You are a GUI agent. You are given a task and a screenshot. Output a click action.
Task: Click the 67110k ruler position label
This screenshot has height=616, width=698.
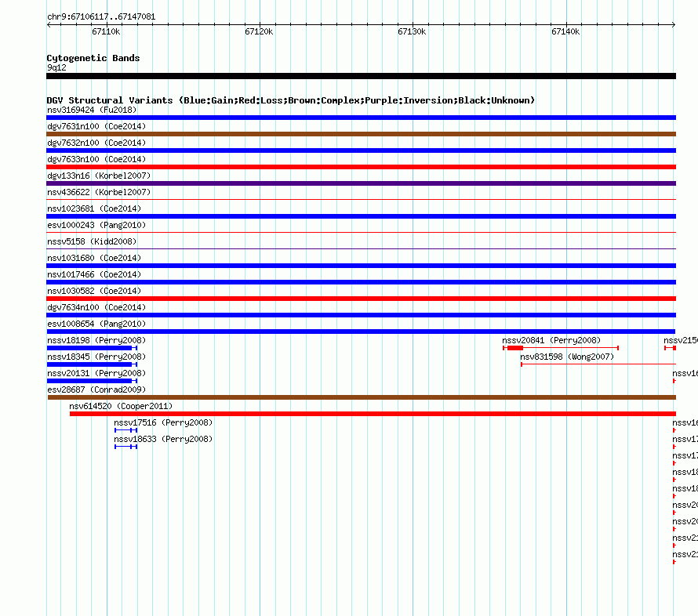click(x=106, y=31)
